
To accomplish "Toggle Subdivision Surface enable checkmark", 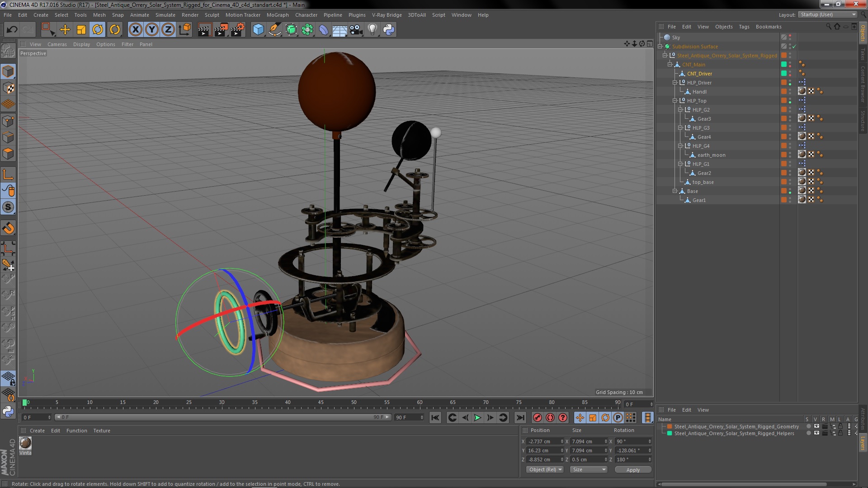I will tap(794, 47).
